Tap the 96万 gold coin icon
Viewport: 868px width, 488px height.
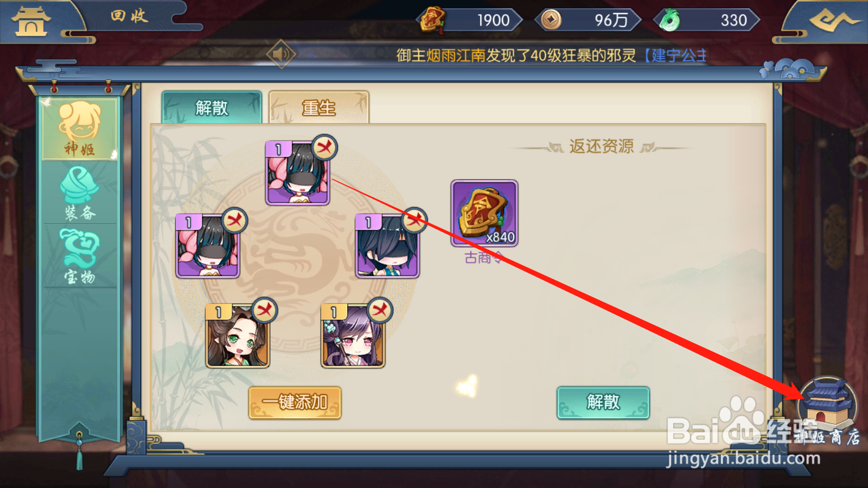point(551,20)
